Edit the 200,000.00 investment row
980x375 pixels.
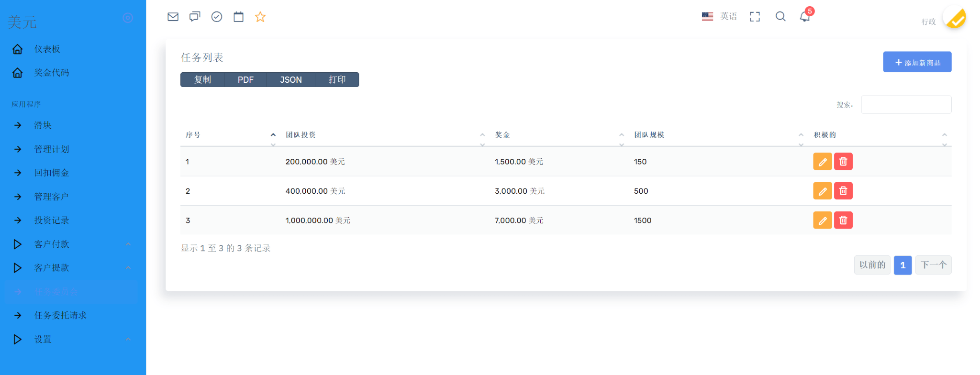(822, 162)
